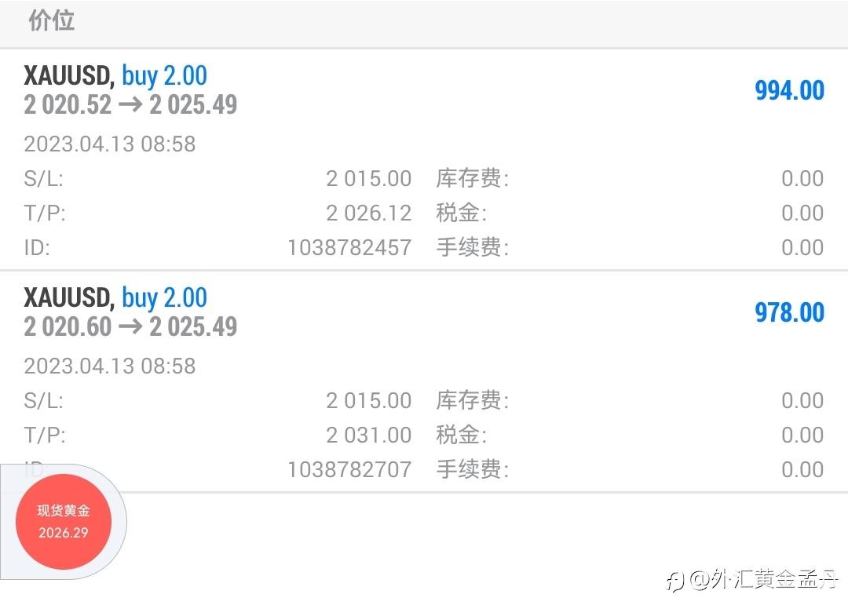Tap the first position's 库存费 label
The height and width of the screenshot is (616, 848).
point(472,178)
